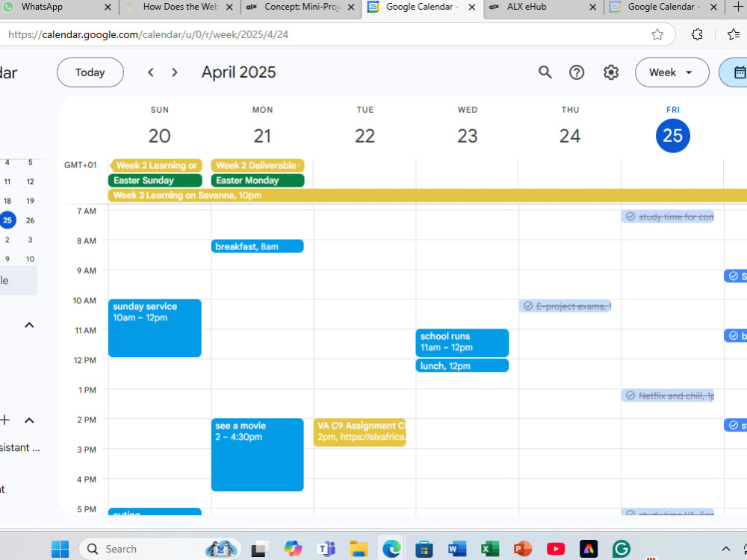This screenshot has height=560, width=747.
Task: Click the browser address bar URL
Action: coord(148,34)
